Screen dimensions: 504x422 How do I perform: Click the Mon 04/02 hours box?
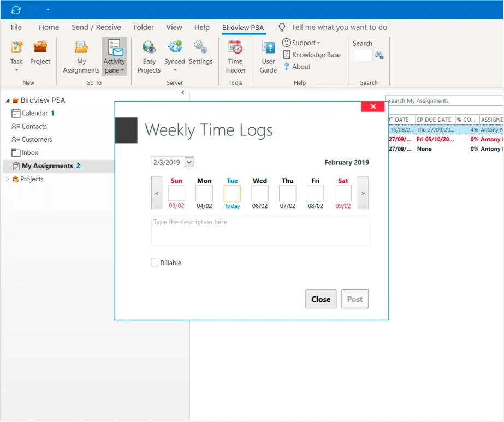click(x=204, y=193)
